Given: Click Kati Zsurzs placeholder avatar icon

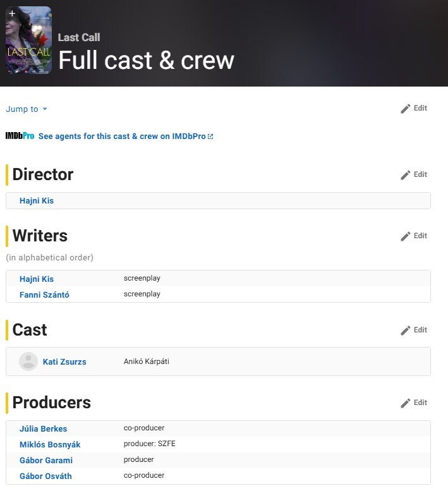Looking at the screenshot, I should tap(28, 361).
